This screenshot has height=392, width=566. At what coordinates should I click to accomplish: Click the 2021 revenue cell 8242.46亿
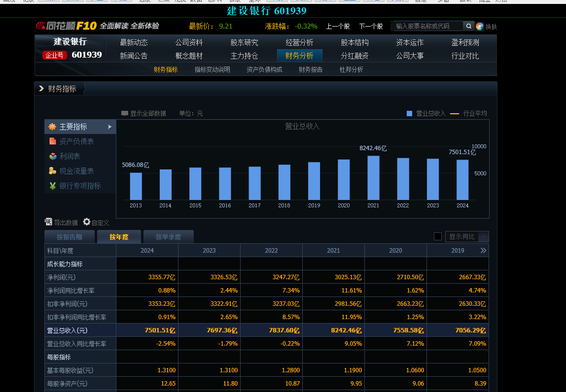pos(346,330)
